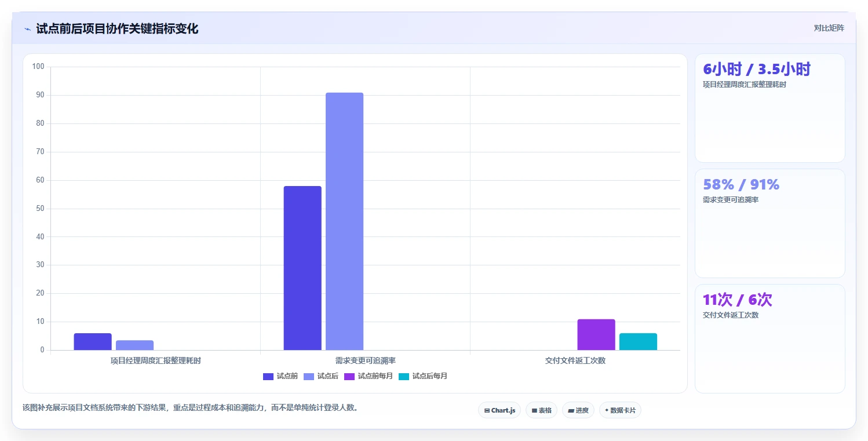Viewport: 868px width, 441px height.
Task: Toggle the 试点后每月 legend entry
Action: coord(423,376)
